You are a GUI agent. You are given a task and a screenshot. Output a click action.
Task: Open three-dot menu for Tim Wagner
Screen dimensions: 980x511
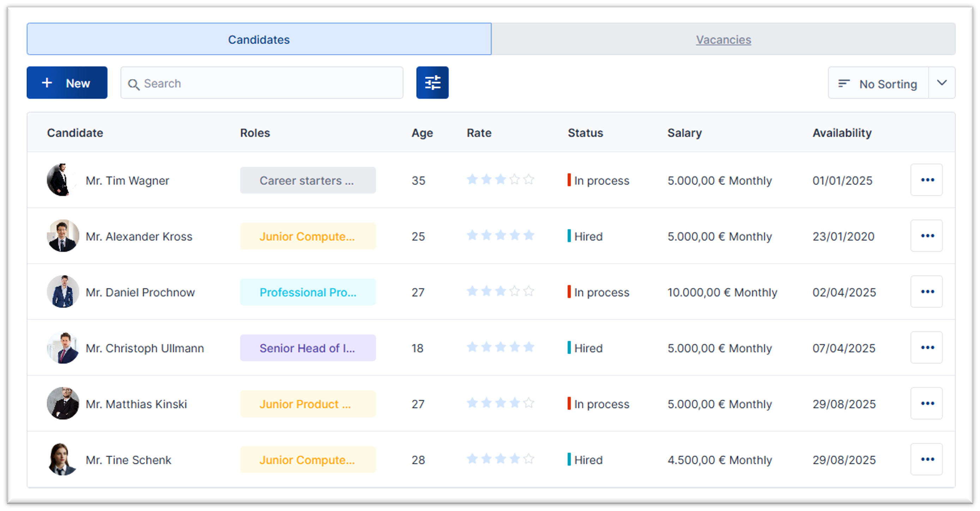[x=926, y=180]
